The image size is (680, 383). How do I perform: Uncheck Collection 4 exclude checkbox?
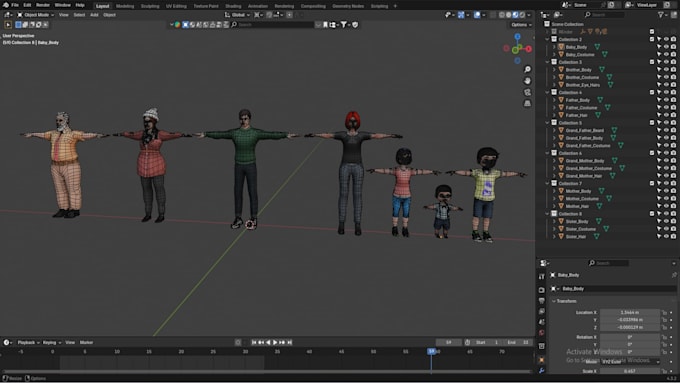click(652, 92)
